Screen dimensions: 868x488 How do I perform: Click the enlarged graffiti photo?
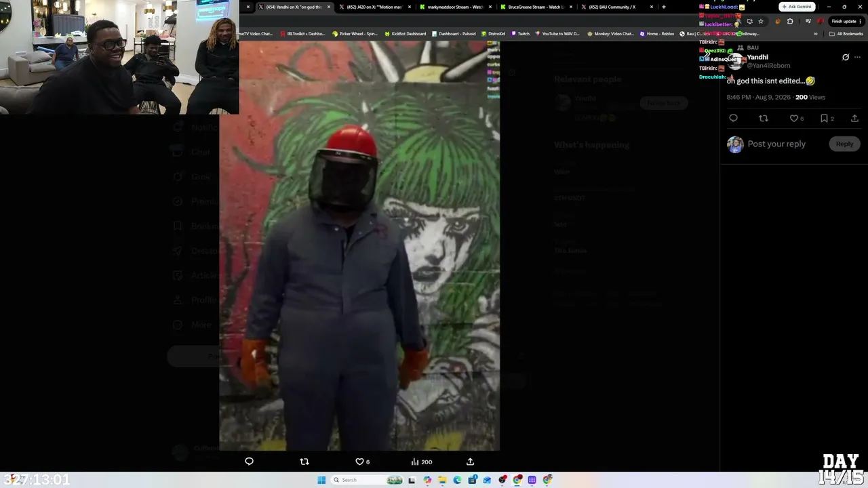click(359, 245)
